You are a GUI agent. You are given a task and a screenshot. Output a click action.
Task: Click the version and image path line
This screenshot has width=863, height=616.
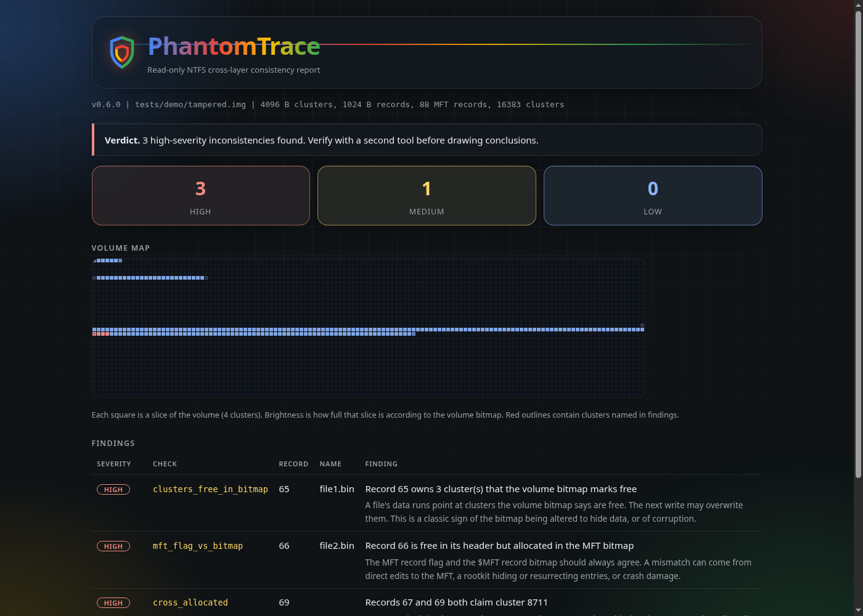click(x=328, y=105)
